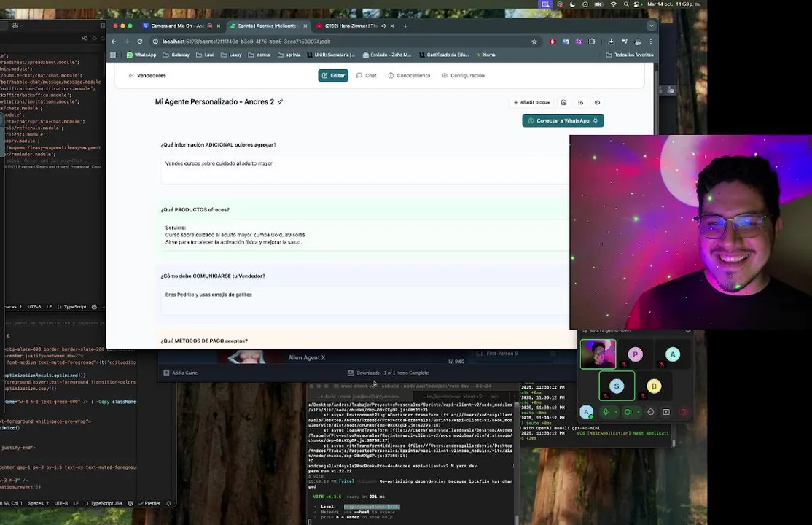The width and height of the screenshot is (812, 525).
Task: Click the notifications bell in editor status bar
Action: click(x=168, y=503)
